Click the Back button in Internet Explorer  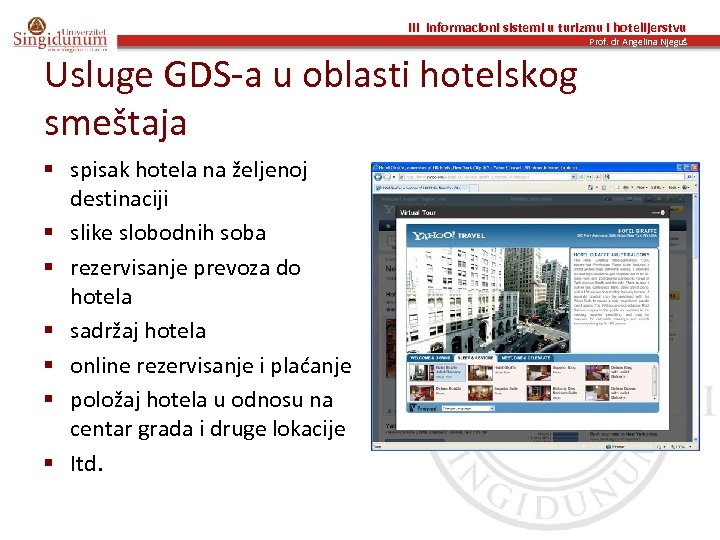pos(378,177)
